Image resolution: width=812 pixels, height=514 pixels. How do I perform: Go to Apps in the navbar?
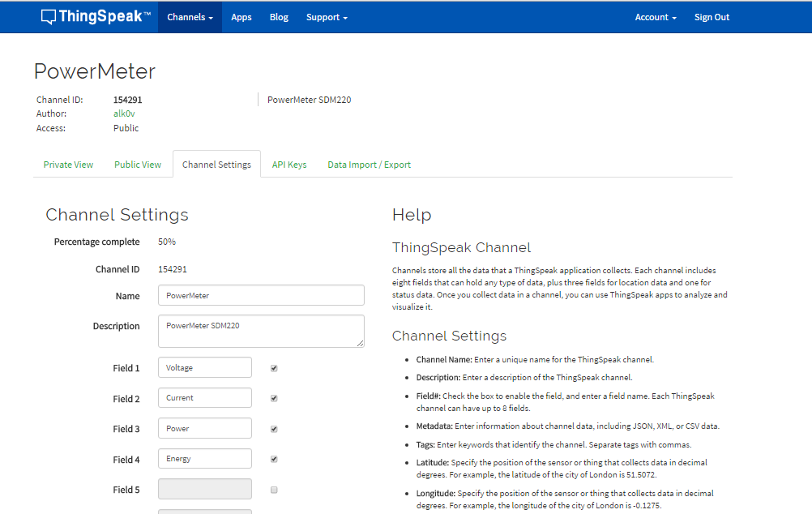(x=241, y=17)
